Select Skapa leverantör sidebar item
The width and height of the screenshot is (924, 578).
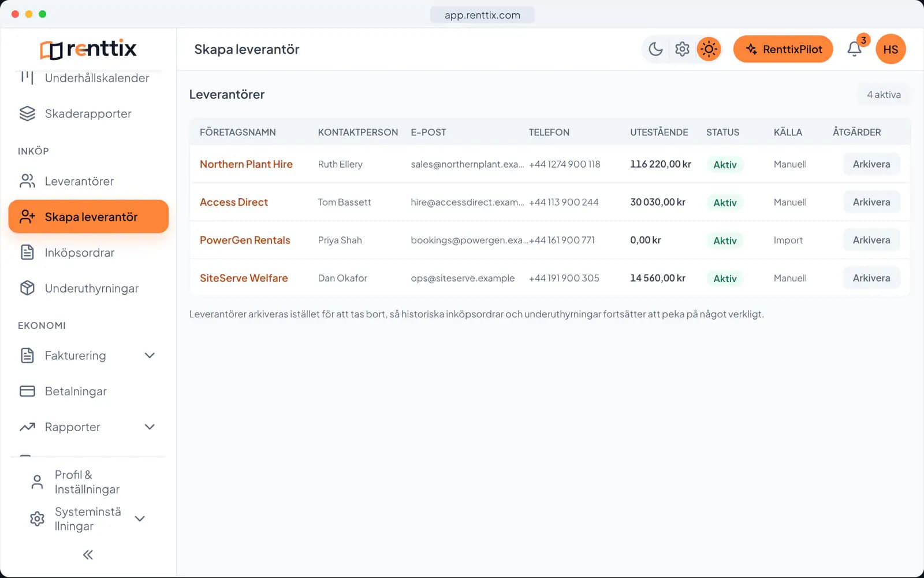[88, 217]
